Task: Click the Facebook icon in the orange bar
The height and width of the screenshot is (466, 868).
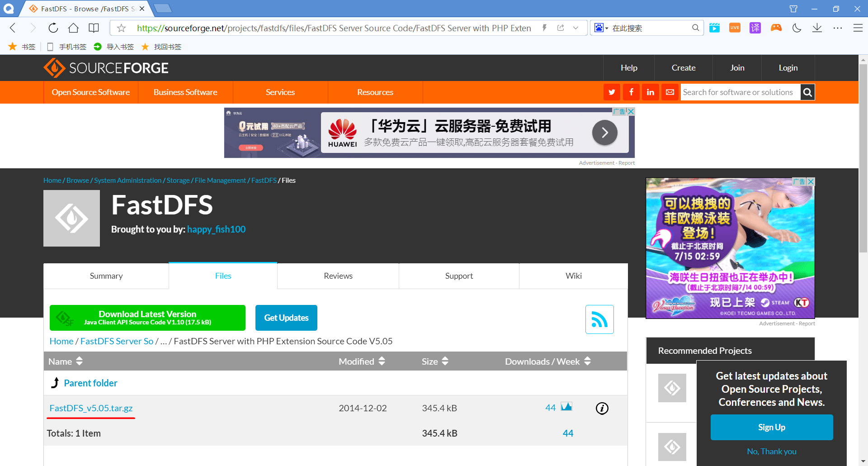Action: click(x=631, y=92)
